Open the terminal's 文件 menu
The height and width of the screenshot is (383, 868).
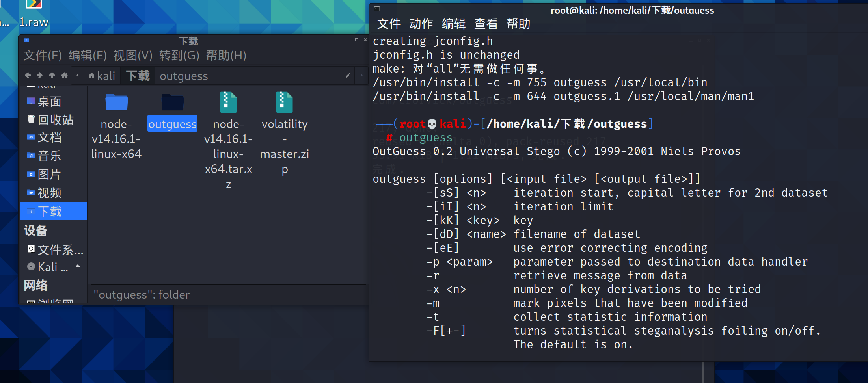tap(389, 24)
